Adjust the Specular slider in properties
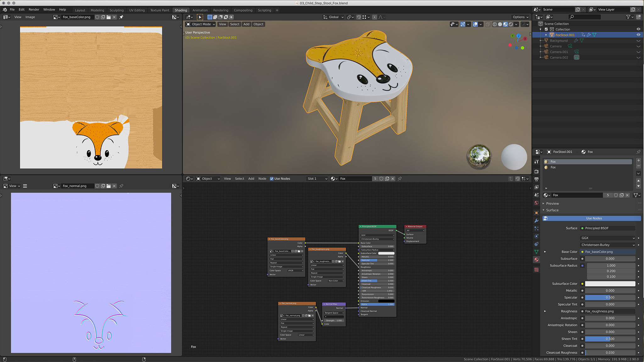Viewport: 644px width, 362px height. click(610, 298)
